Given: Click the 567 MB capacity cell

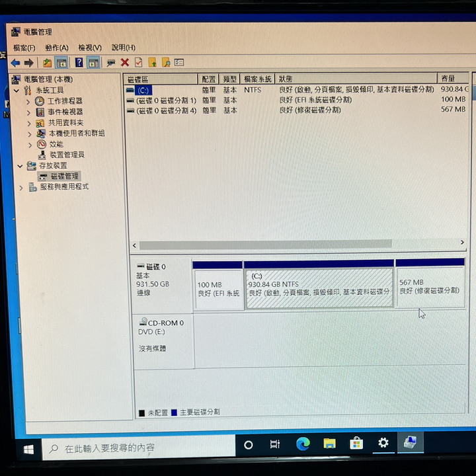Looking at the screenshot, I should (454, 109).
